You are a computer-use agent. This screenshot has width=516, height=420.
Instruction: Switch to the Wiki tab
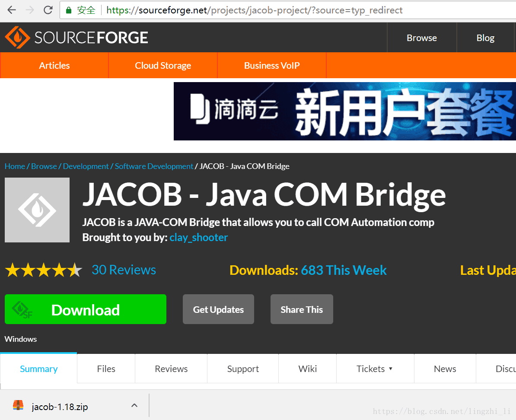click(307, 369)
